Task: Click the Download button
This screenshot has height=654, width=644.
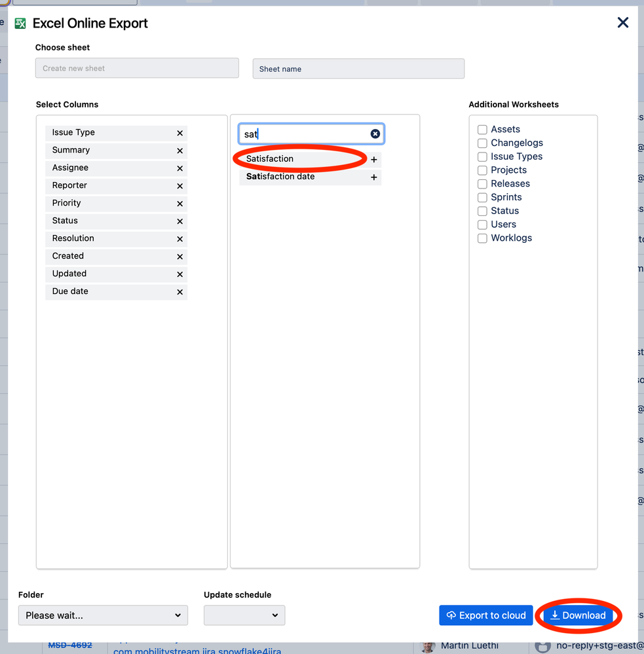Action: (x=578, y=615)
